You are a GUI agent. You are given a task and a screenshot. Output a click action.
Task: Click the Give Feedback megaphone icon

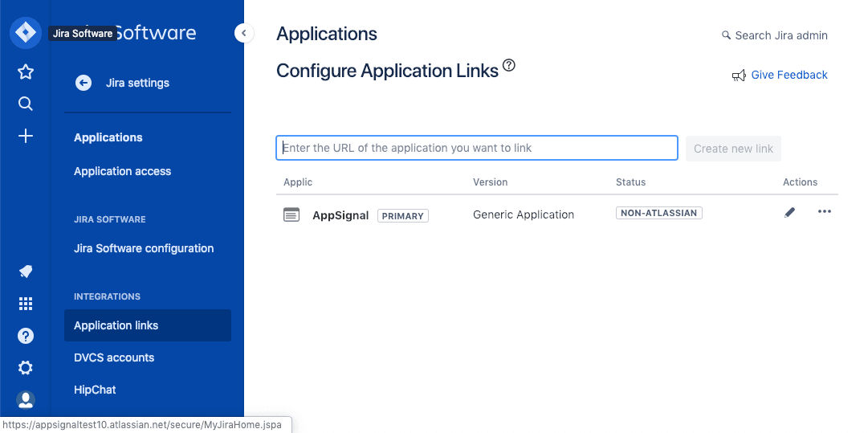point(739,76)
